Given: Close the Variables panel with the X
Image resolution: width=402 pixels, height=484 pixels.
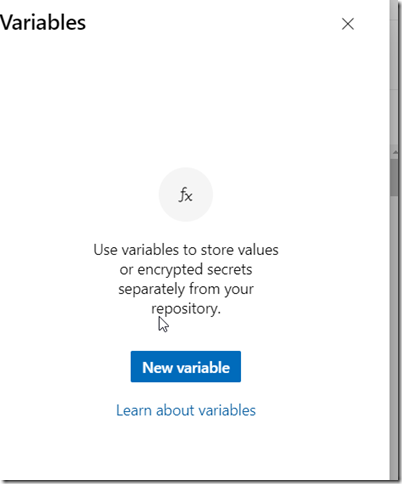Looking at the screenshot, I should (348, 24).
